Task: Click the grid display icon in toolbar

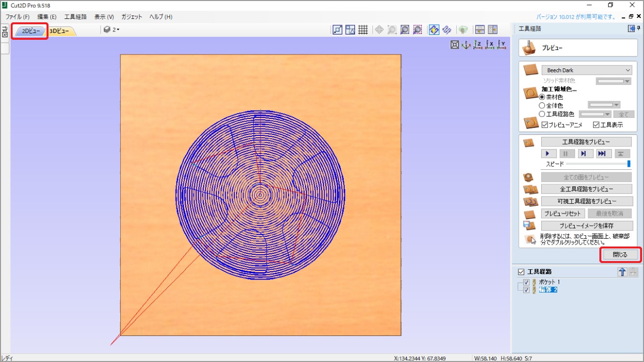Action: coord(363,30)
